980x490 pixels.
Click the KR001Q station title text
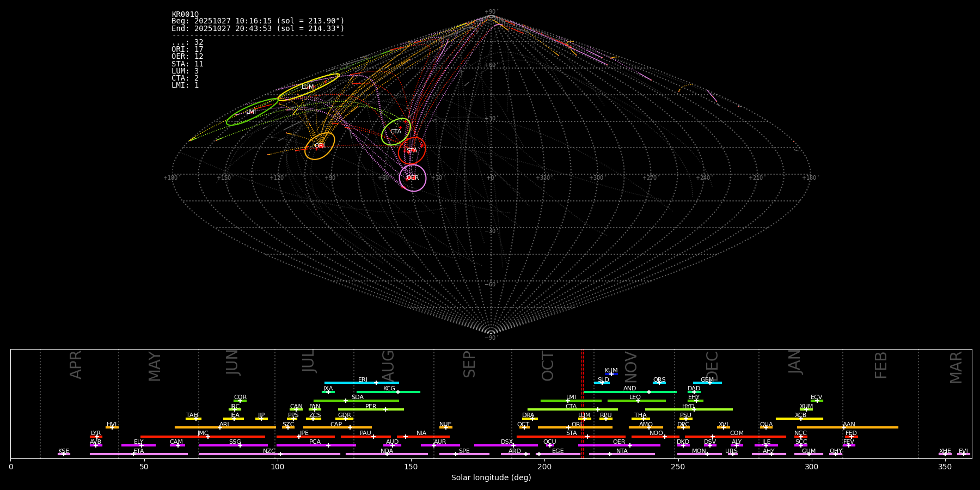(x=185, y=14)
